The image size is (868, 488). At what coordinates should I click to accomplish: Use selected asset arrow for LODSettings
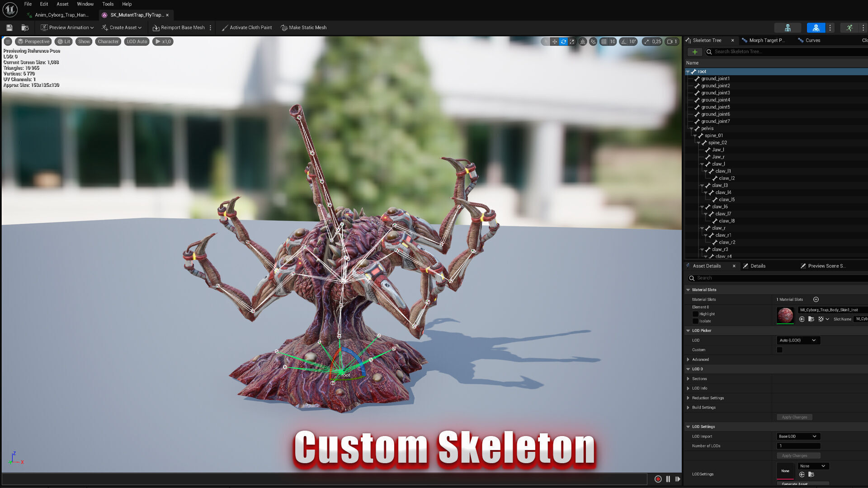(x=802, y=474)
